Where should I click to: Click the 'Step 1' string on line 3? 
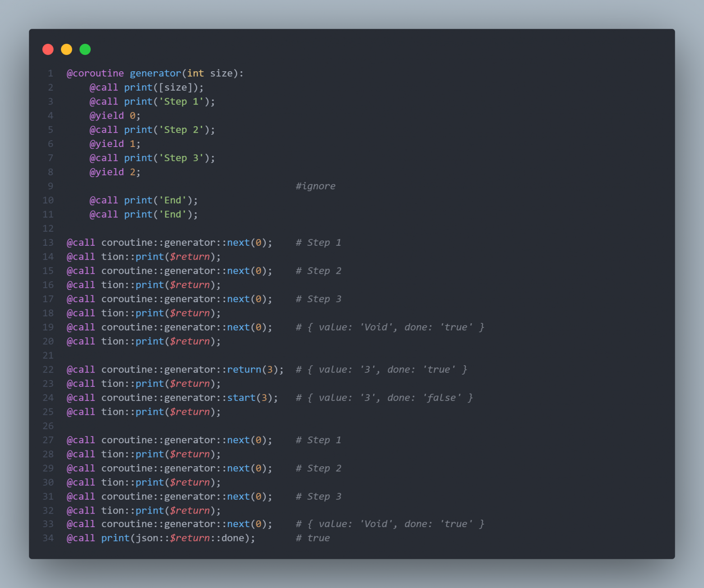[181, 101]
